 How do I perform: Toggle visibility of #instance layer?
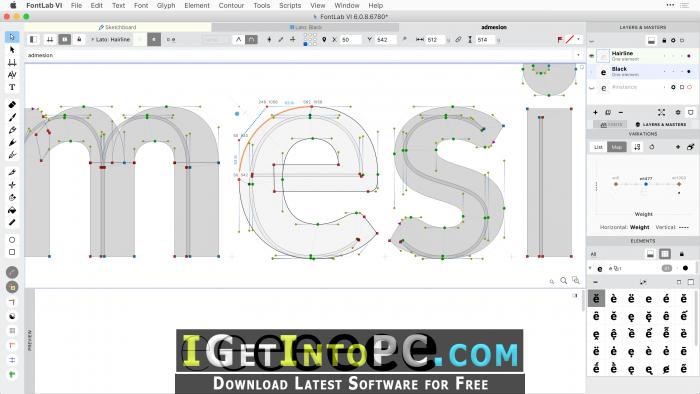coord(592,88)
